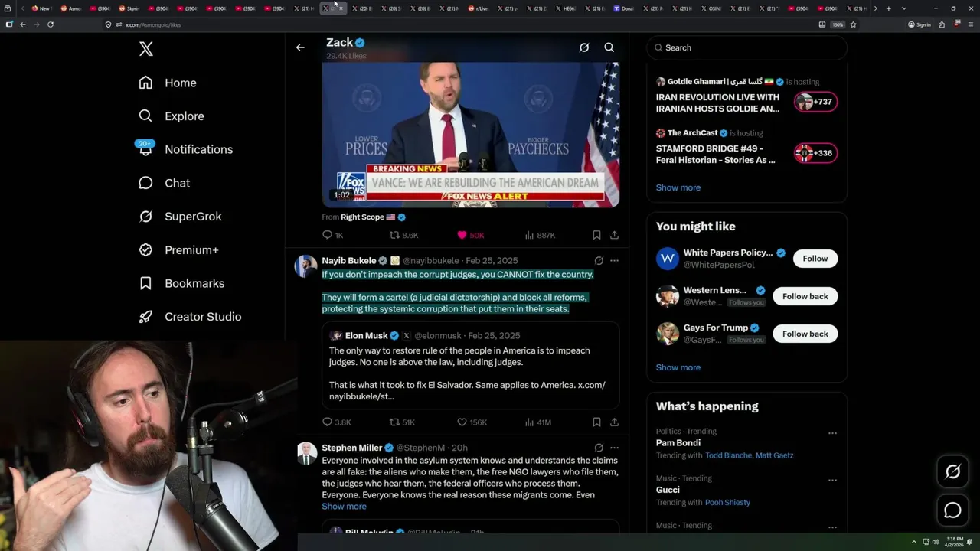Click Grok icon on Stephen Miller's post
Screen dimensions: 980x551
click(x=599, y=448)
